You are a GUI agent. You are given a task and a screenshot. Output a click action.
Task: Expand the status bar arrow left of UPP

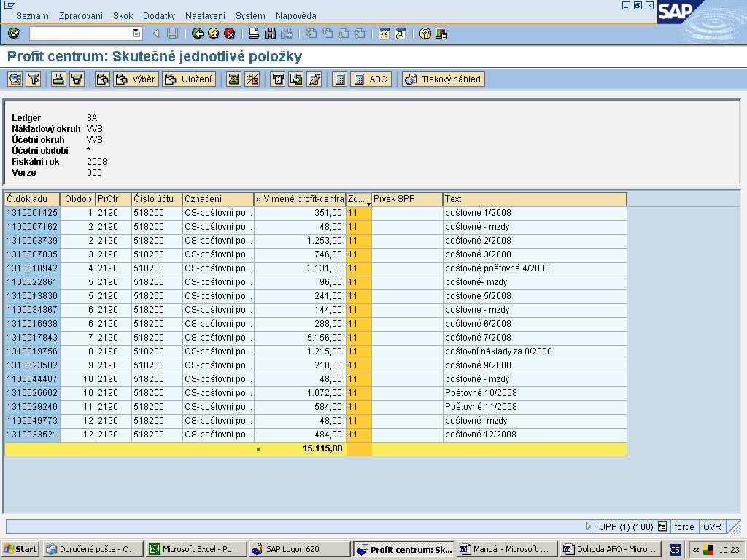588,526
